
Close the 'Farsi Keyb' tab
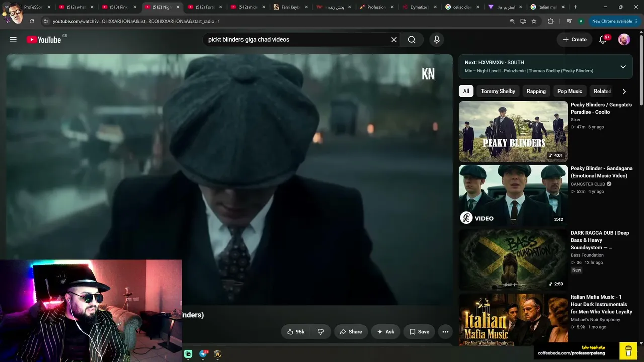coord(306,7)
